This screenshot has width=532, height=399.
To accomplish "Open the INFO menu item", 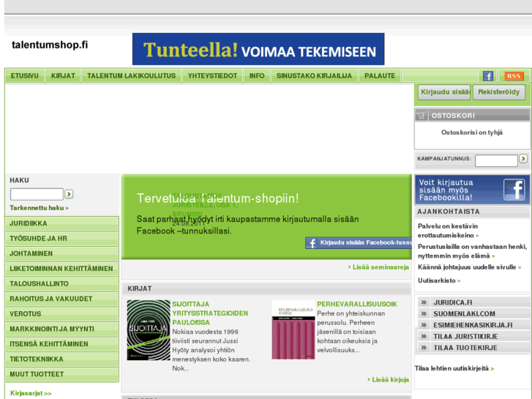I will tap(257, 75).
